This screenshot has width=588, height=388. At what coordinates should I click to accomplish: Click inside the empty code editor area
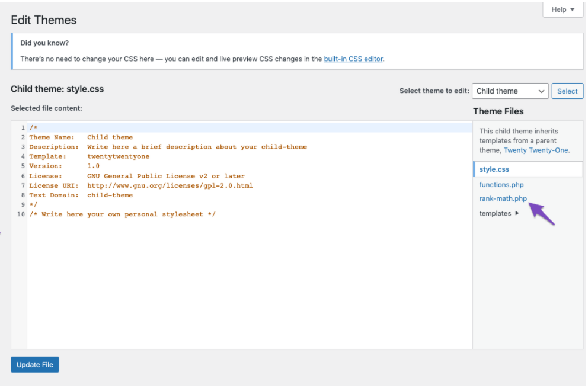coord(250,285)
